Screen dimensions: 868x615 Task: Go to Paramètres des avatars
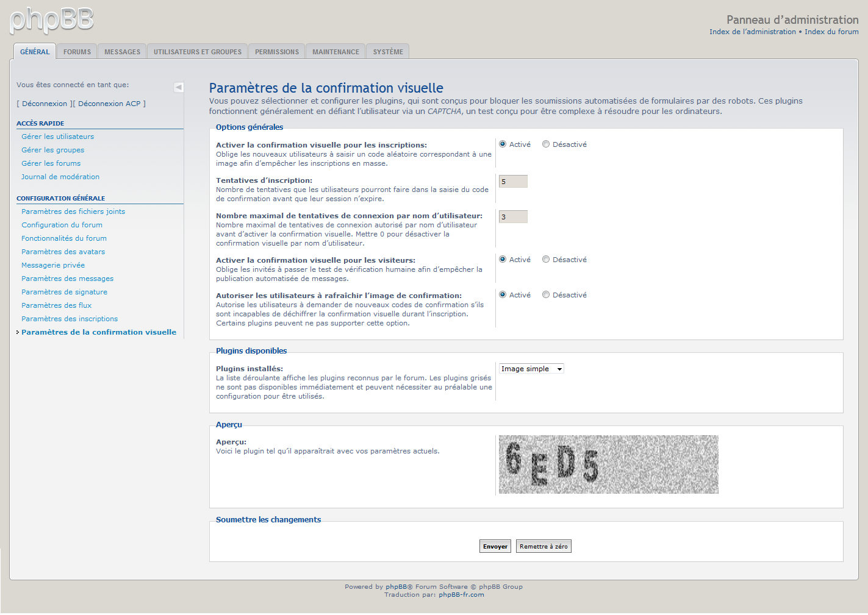pyautogui.click(x=63, y=252)
